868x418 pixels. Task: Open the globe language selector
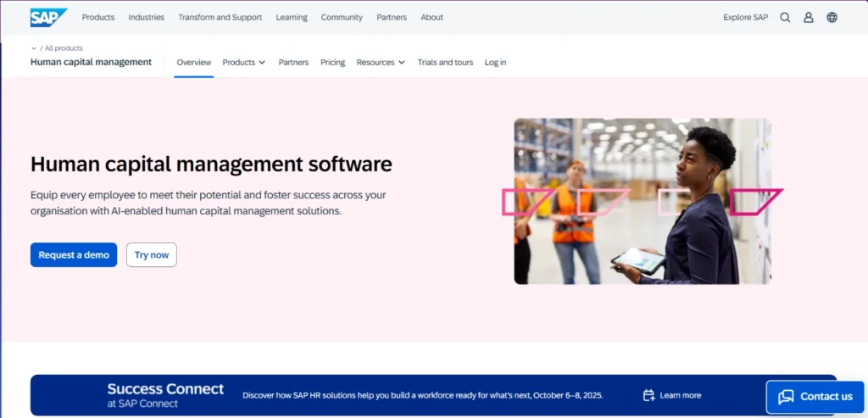[x=832, y=17]
